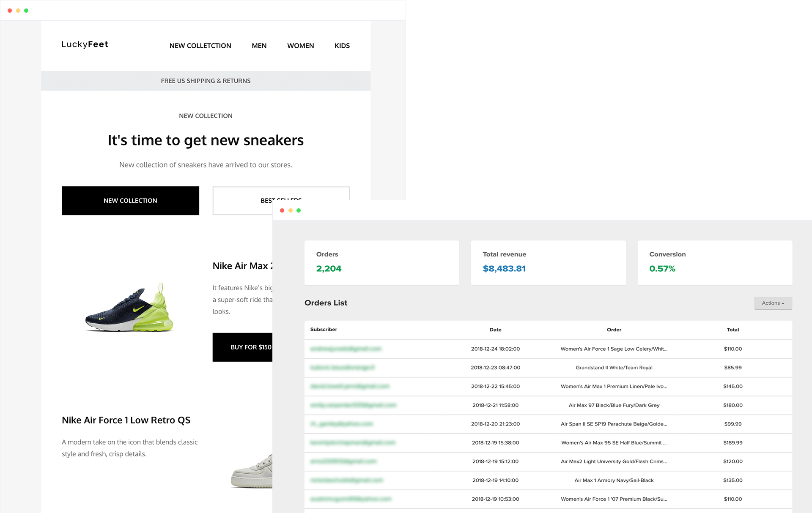Screen dimensions: 812x513
Task: Click order Air Span II SE SP19 Parachute
Action: [x=614, y=424]
